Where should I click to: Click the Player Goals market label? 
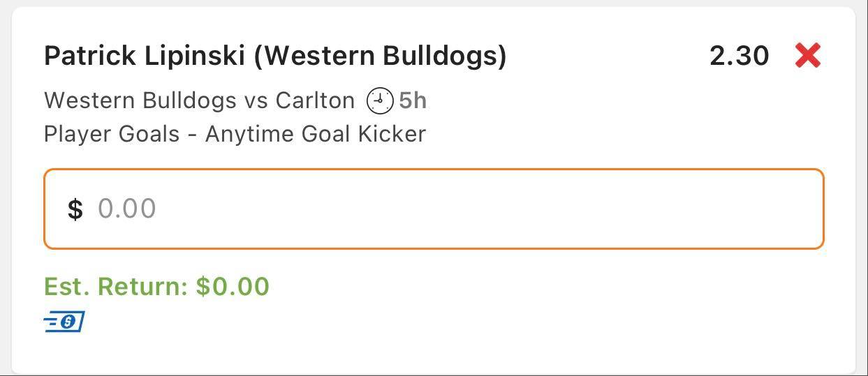point(112,134)
